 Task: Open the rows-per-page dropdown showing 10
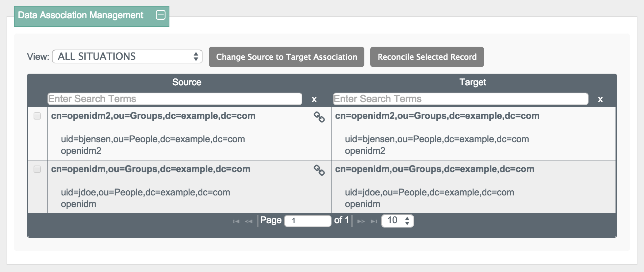(x=398, y=221)
